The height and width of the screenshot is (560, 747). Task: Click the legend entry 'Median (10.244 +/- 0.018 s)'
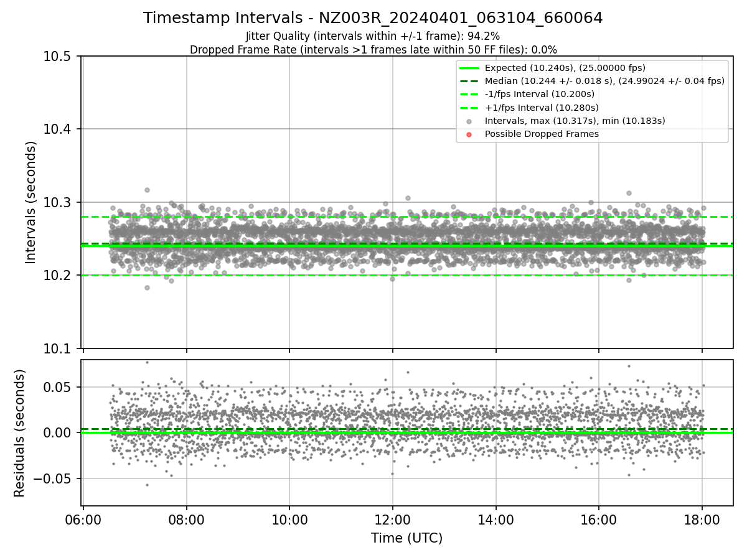pos(604,81)
